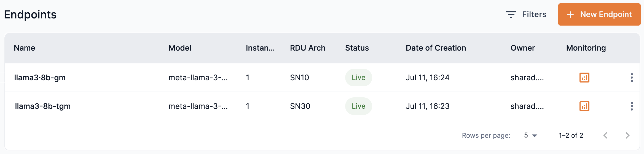Sort by the Name column header

coord(25,48)
